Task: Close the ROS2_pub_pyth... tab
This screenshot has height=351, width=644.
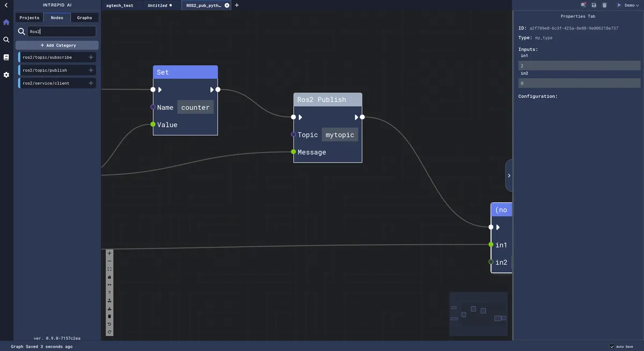Action: [226, 5]
